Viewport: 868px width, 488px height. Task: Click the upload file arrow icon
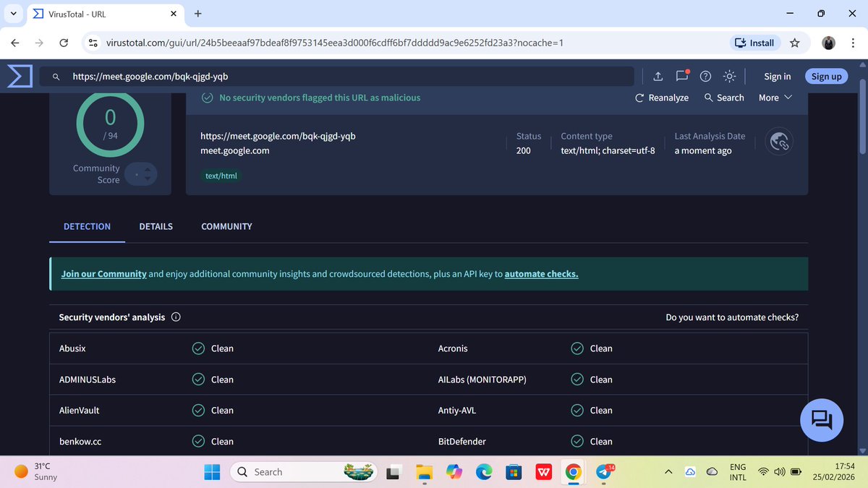(658, 77)
